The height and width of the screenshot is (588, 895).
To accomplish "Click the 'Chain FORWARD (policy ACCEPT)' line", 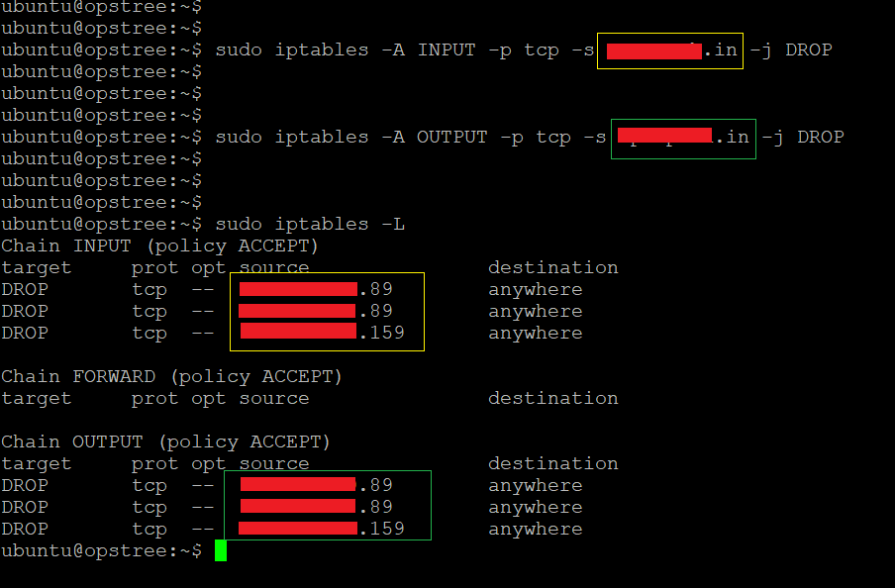I will click(172, 376).
